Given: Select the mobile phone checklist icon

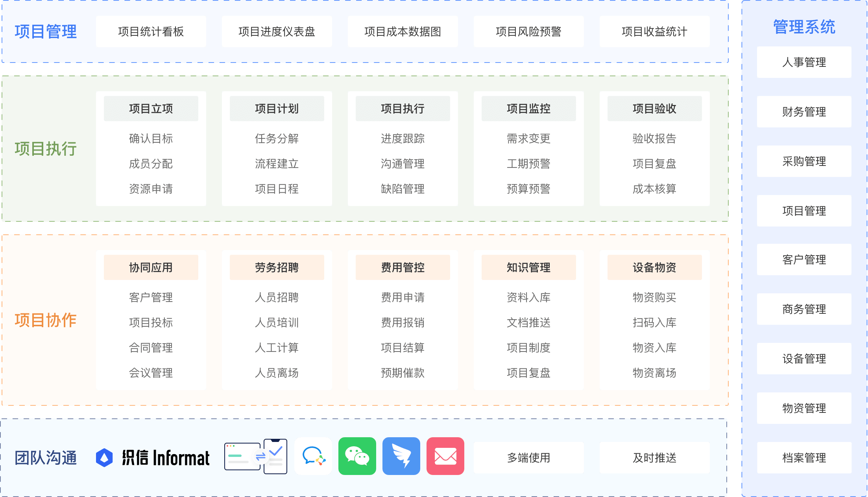Looking at the screenshot, I should click(x=275, y=456).
